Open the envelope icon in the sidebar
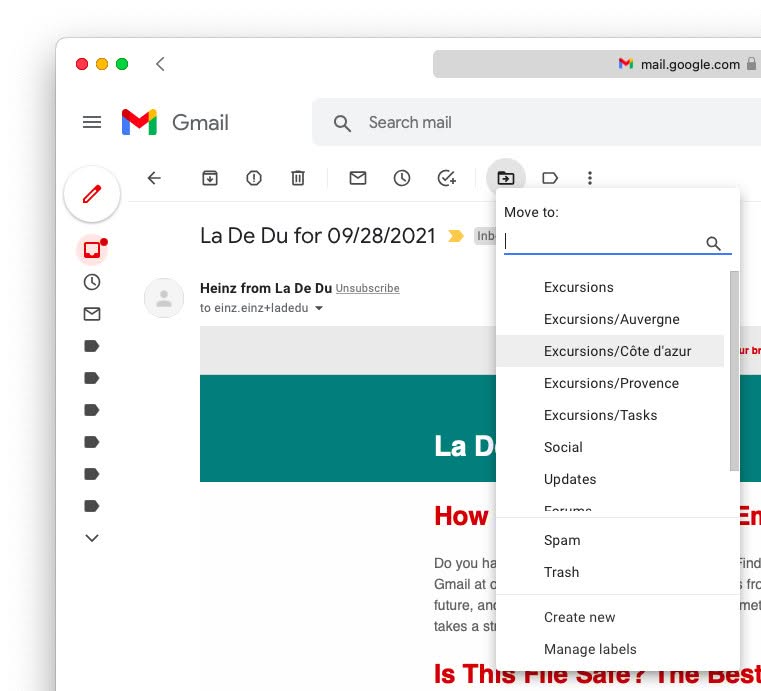Image resolution: width=761 pixels, height=691 pixels. pos(92,314)
